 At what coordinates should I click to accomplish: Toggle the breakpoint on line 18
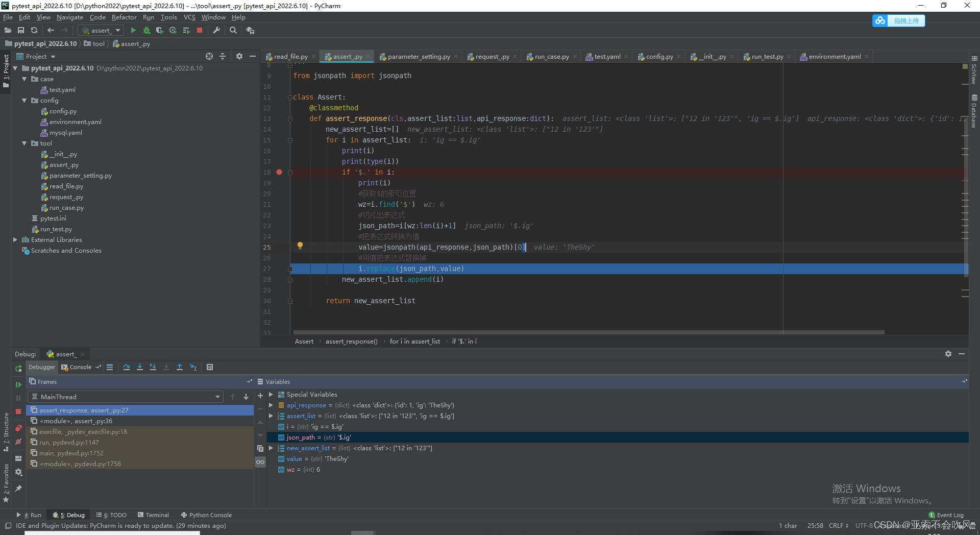pyautogui.click(x=279, y=172)
